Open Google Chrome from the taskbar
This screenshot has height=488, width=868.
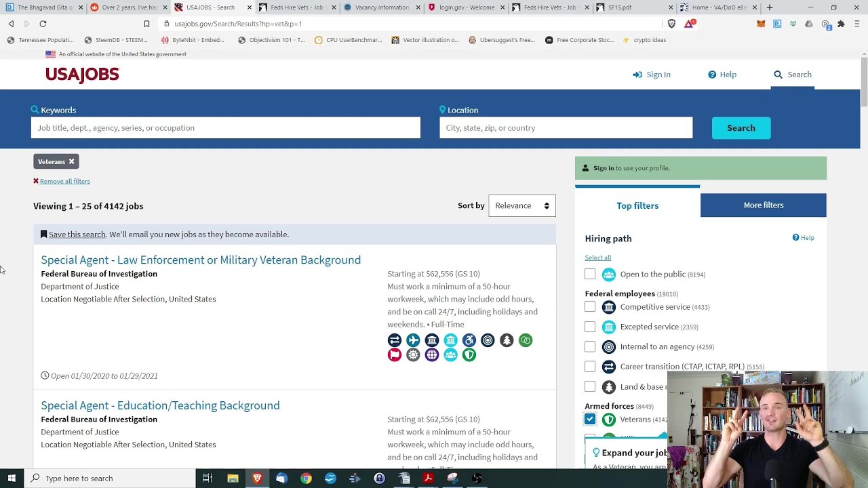pyautogui.click(x=306, y=479)
